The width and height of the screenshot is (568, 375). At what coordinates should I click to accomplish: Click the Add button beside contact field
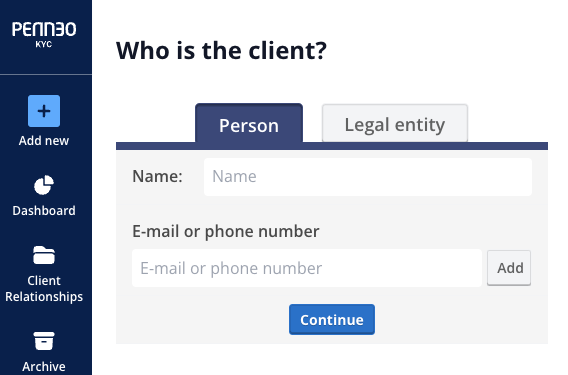coord(509,268)
